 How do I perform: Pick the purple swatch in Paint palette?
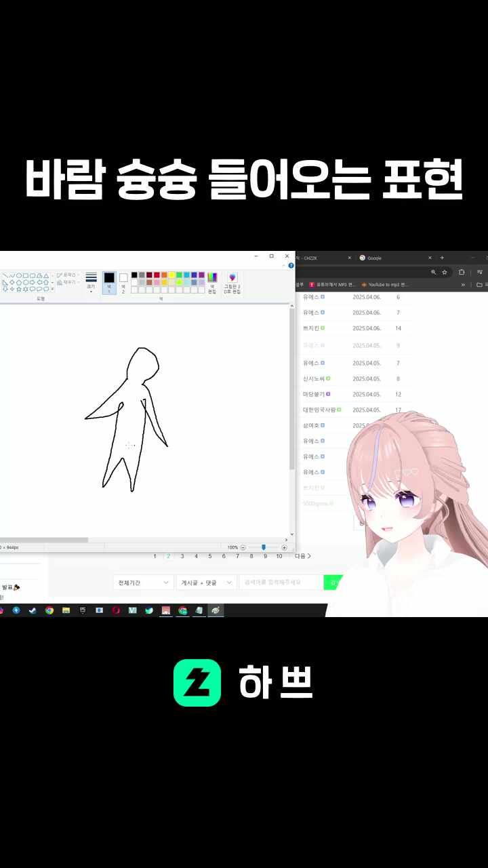[201, 275]
